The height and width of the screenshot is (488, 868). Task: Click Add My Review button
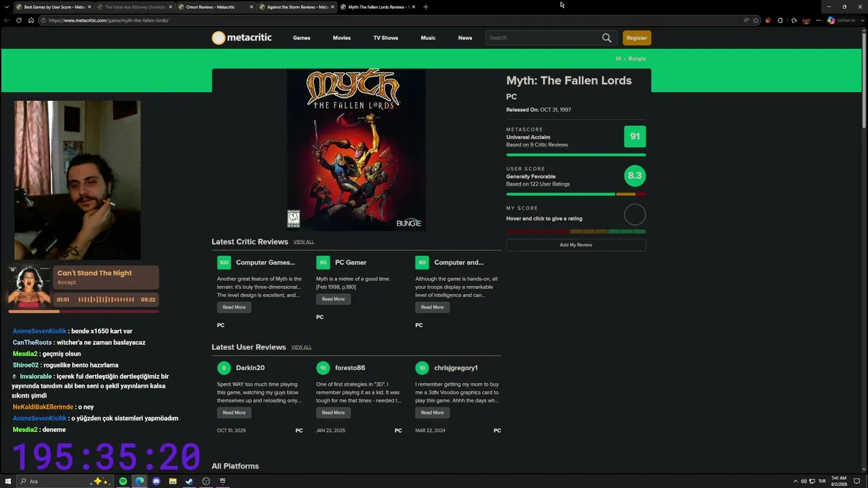tap(576, 245)
